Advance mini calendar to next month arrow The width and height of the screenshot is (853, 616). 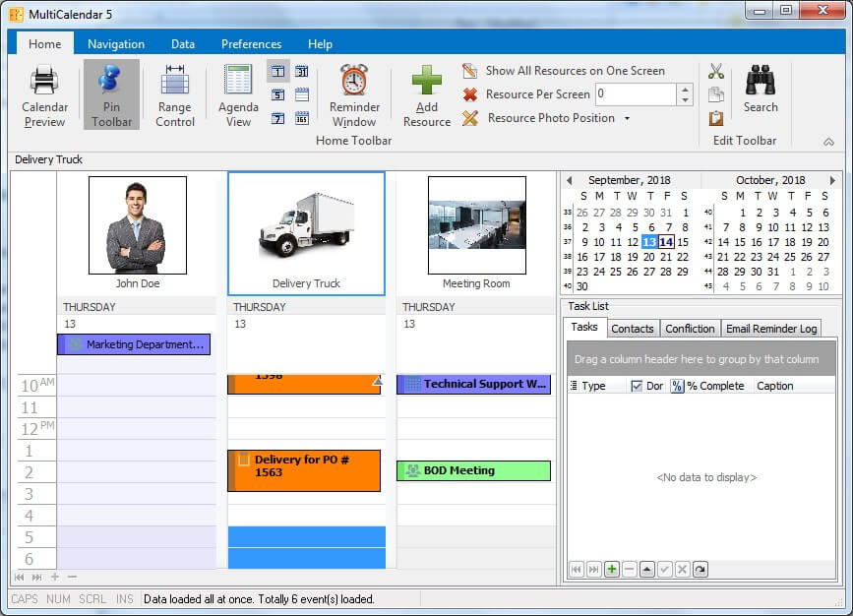click(832, 180)
